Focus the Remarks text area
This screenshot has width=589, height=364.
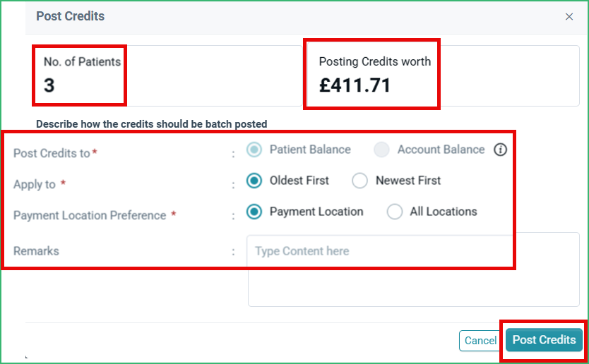tap(413, 269)
